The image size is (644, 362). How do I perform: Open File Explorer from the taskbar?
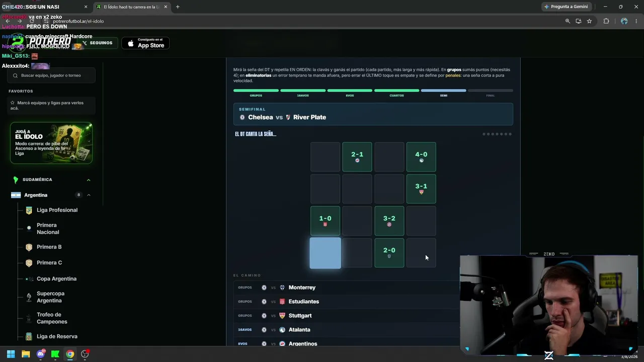coord(26,354)
